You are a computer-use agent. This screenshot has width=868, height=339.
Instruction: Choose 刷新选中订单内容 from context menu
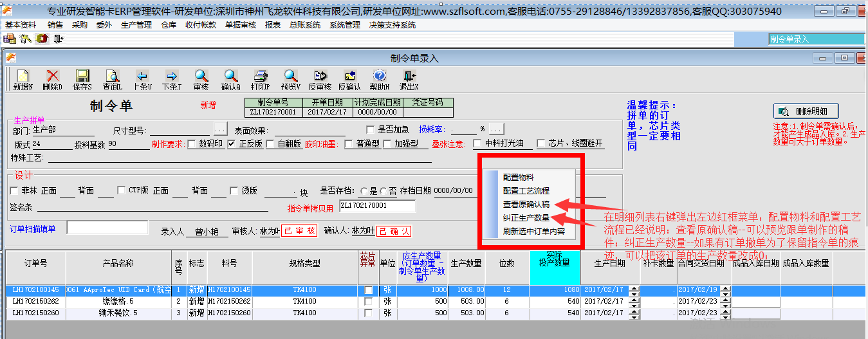tap(533, 231)
